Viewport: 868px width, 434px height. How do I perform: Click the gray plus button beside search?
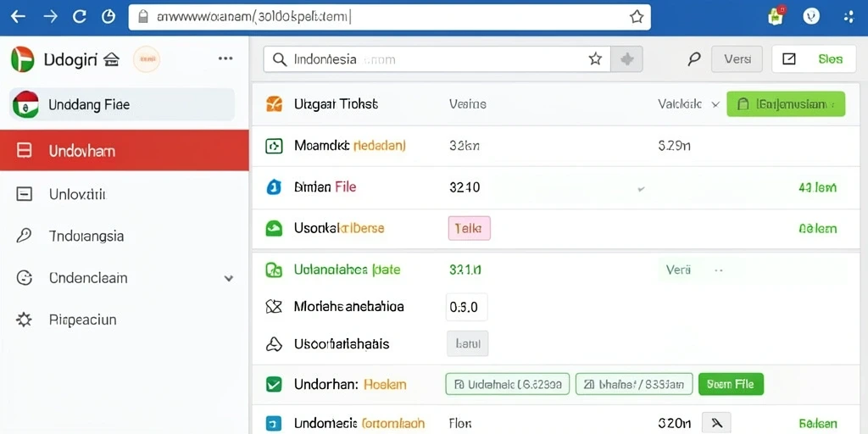[626, 59]
